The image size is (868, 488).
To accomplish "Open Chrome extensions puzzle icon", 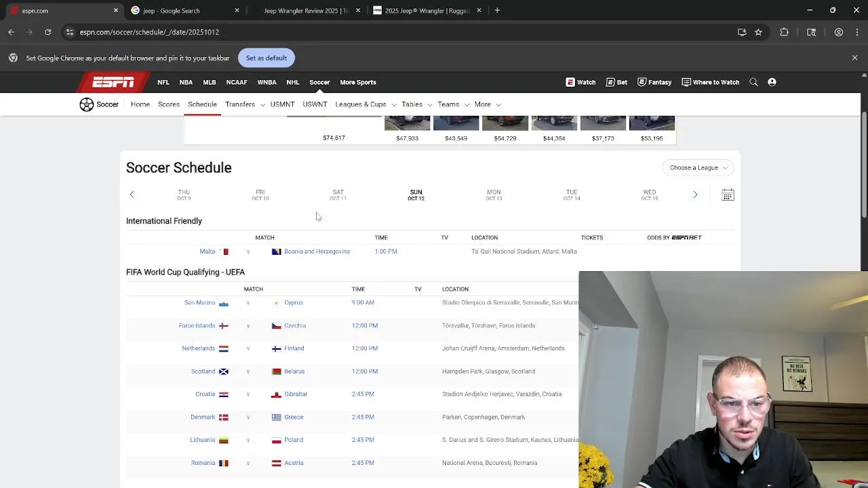I will [784, 32].
